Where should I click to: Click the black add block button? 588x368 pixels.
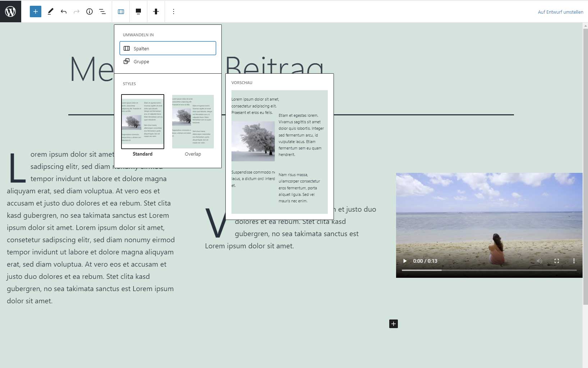click(394, 324)
